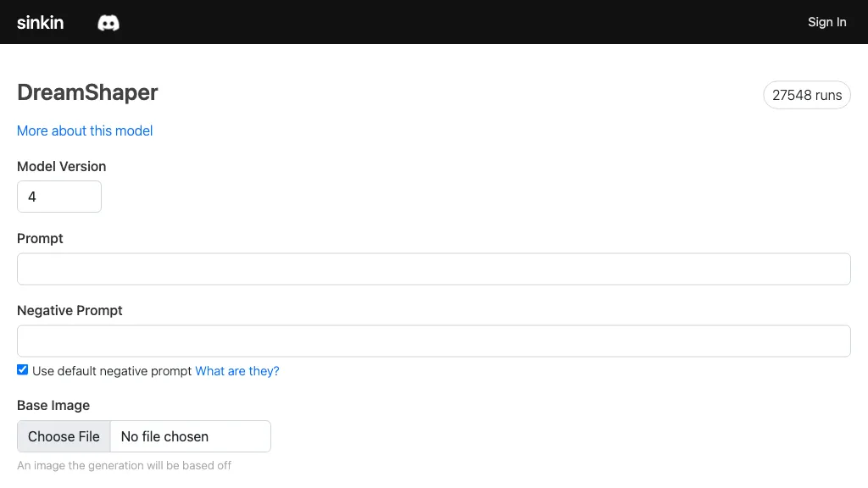Open the 'What are they?' link
The image size is (868, 488).
237,371
